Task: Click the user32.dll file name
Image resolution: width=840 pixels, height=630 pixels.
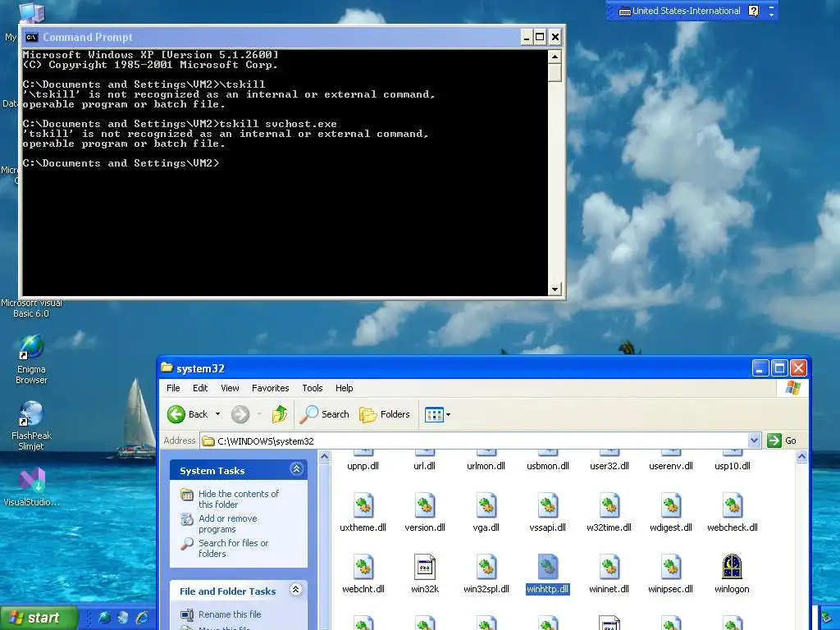Action: [609, 466]
